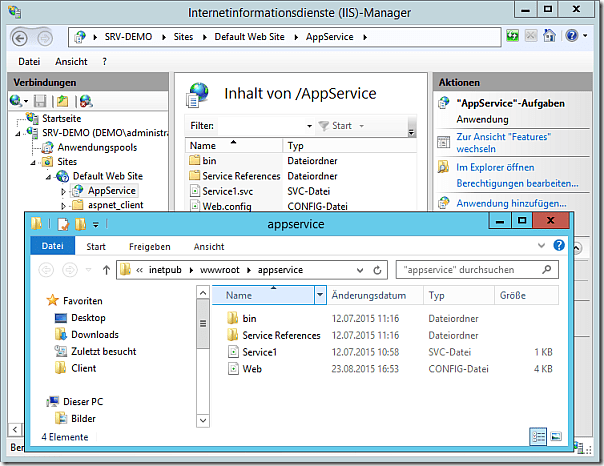Viewport: 604px width, 466px height.
Task: Click Explorer up-one-level arrow
Action: [x=106, y=270]
